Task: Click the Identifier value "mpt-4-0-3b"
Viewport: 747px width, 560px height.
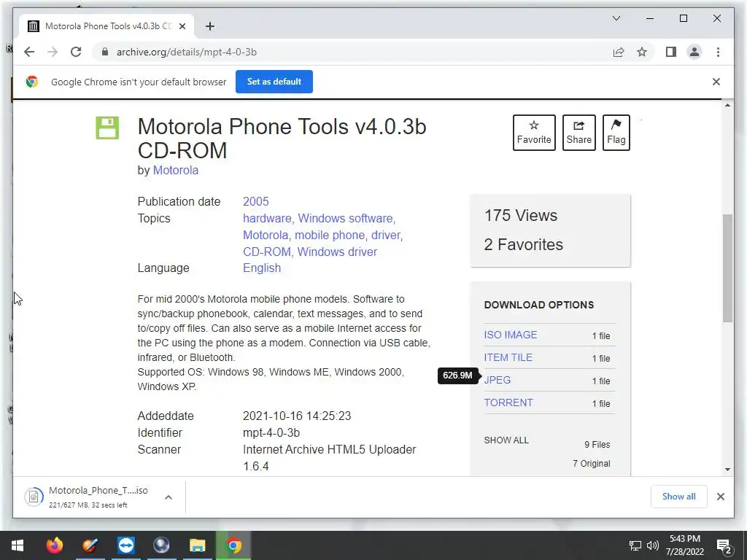Action: [271, 432]
